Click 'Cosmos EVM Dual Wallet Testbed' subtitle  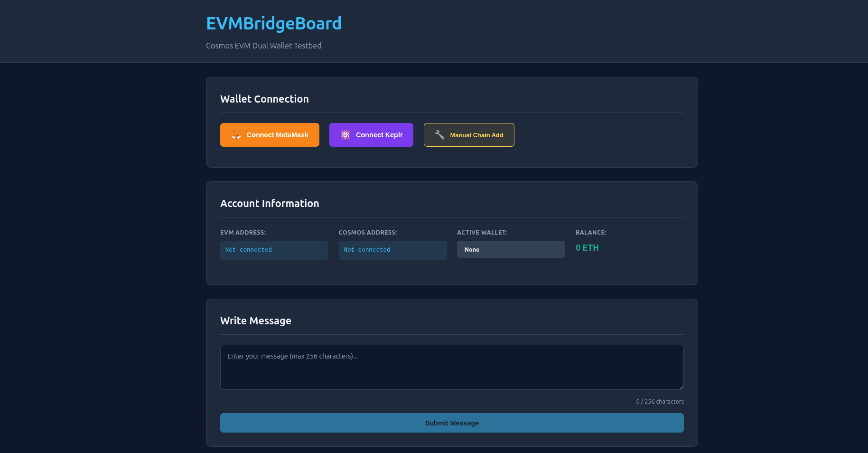pyautogui.click(x=264, y=46)
